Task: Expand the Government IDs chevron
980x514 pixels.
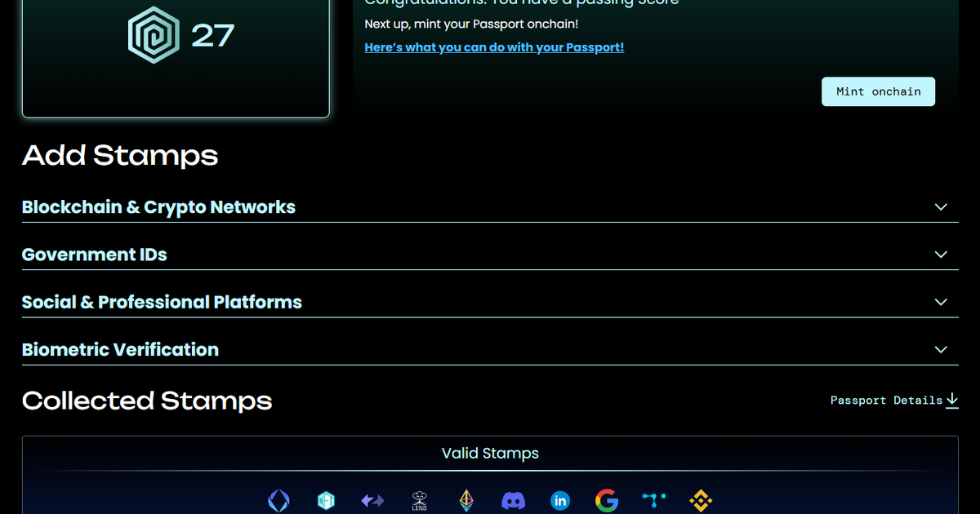Action: [941, 255]
